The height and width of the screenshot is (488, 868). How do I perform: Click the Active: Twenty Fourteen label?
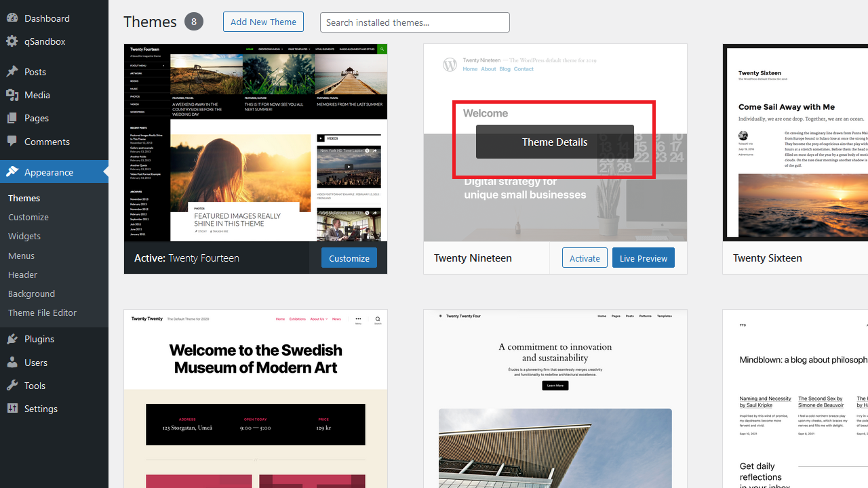(186, 258)
